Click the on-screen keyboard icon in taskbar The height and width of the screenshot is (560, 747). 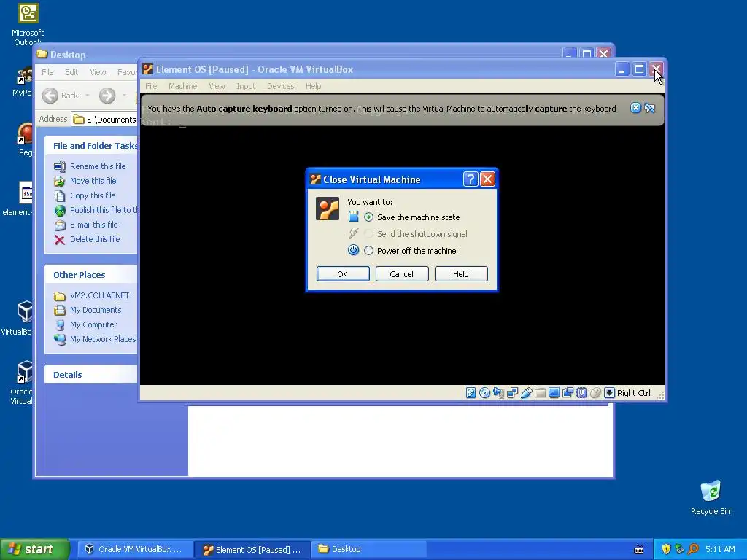(639, 550)
